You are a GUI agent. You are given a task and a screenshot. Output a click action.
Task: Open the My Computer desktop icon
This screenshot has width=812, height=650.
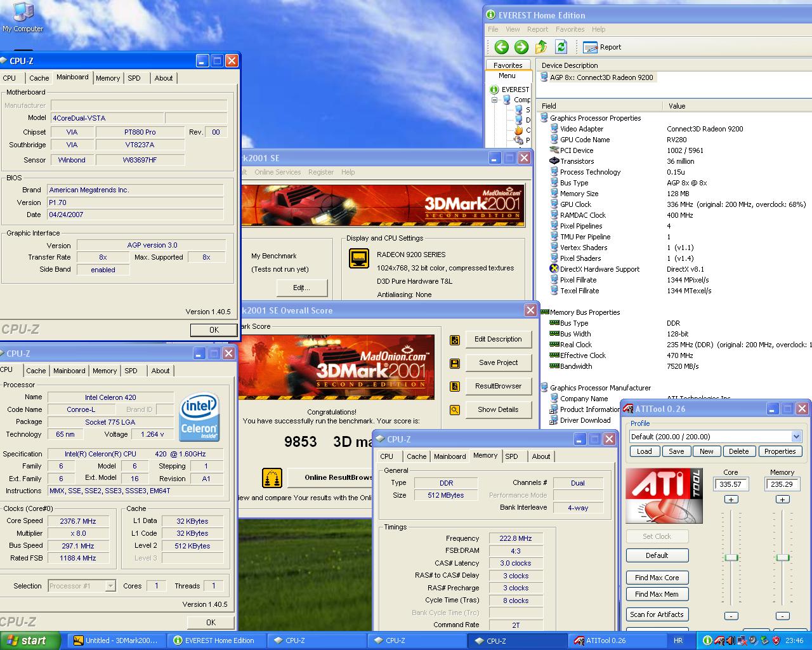[22, 17]
